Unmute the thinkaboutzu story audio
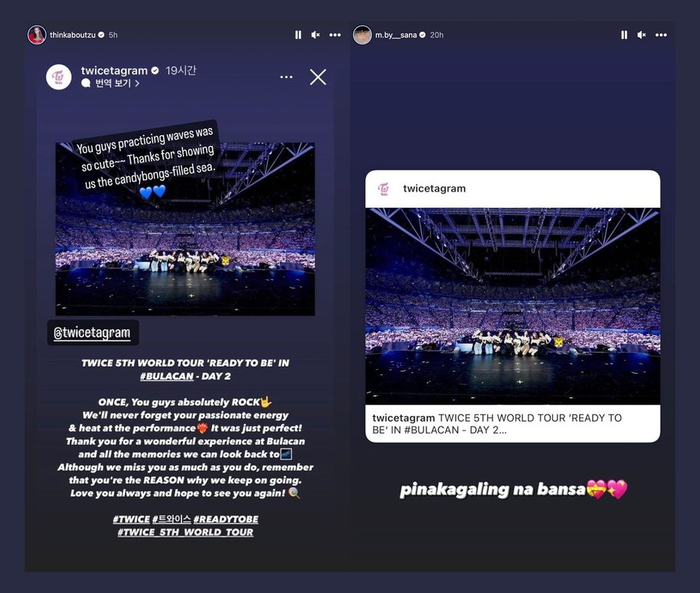This screenshot has width=700, height=593. 316,35
